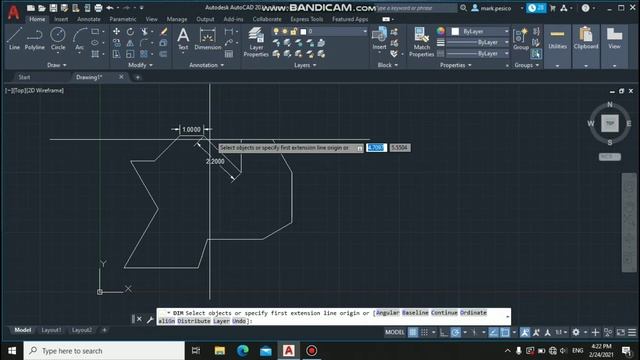640x360 pixels.
Task: Open the AutoCAD application menu logo
Action: pos(13,12)
